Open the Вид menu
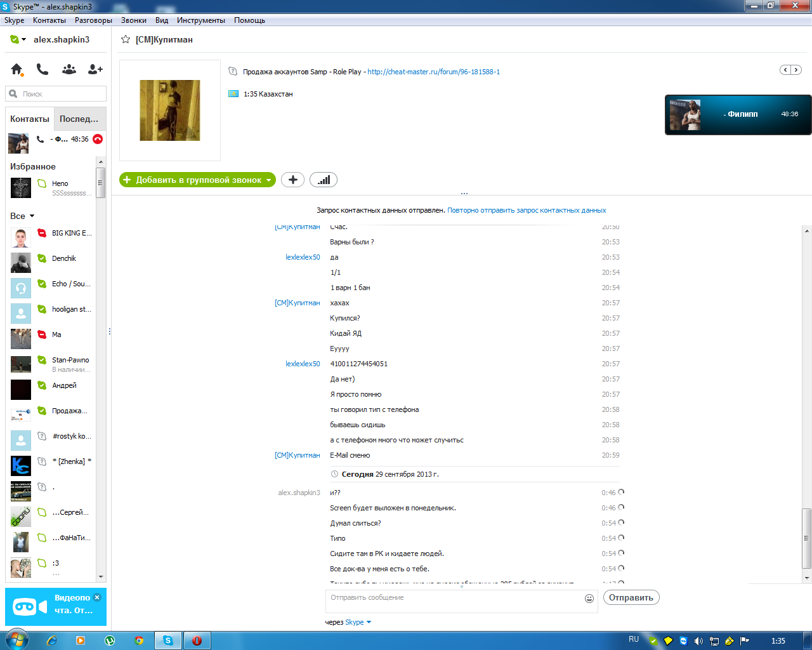This screenshot has width=812, height=650. coord(162,20)
